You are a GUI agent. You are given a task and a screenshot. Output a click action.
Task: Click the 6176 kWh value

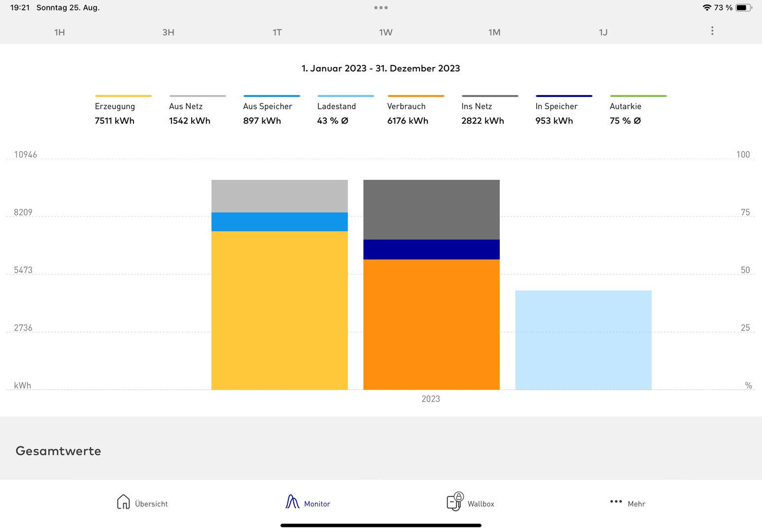pos(408,121)
